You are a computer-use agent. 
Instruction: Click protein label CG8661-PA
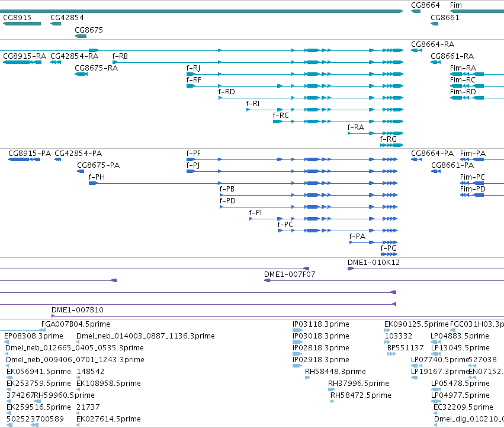click(x=452, y=165)
